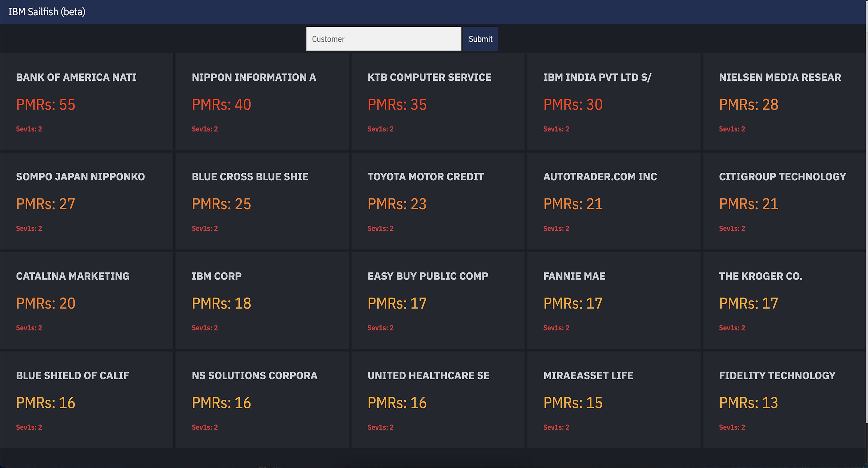Click the PMRs: 13 count
Screen dimensions: 868x468
749,403
